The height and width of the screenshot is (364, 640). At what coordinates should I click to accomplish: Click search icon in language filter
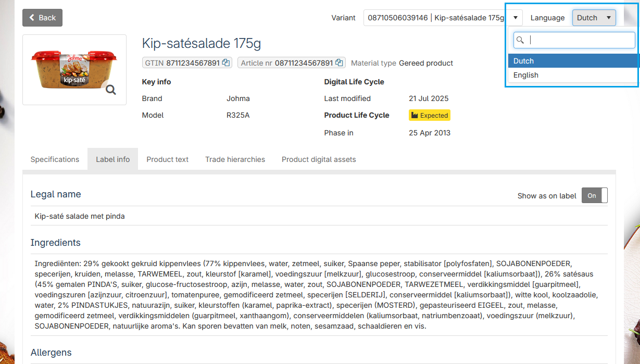[520, 40]
